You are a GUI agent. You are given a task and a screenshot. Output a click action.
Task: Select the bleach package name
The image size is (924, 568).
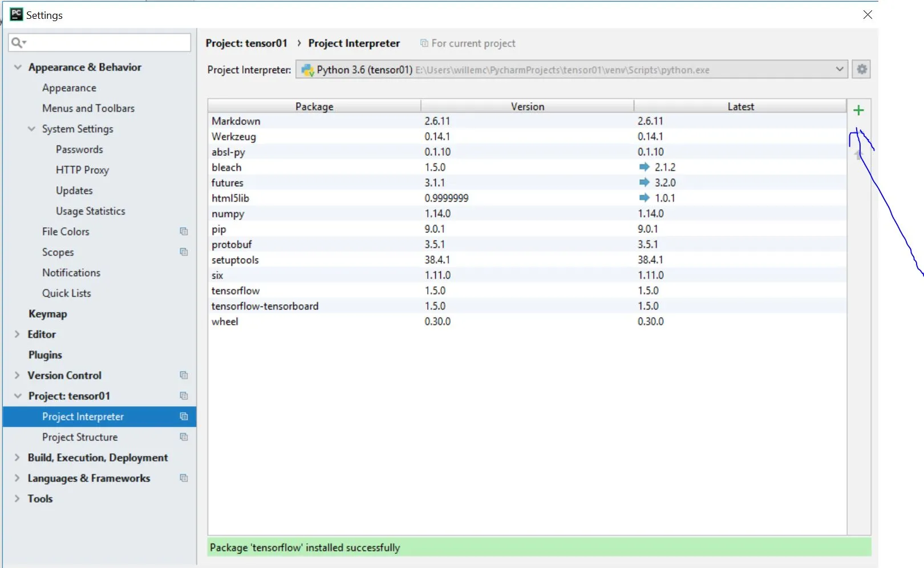226,167
